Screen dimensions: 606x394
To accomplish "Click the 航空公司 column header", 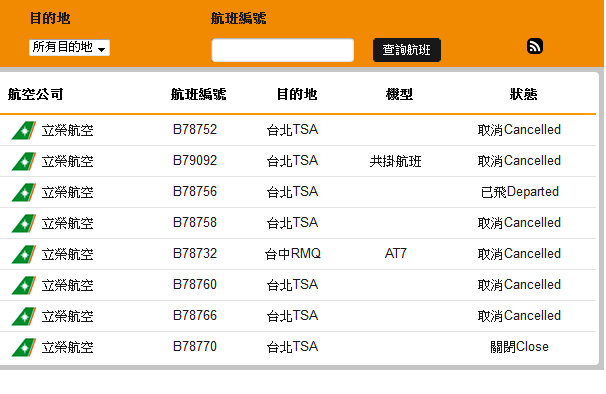I will tap(36, 94).
